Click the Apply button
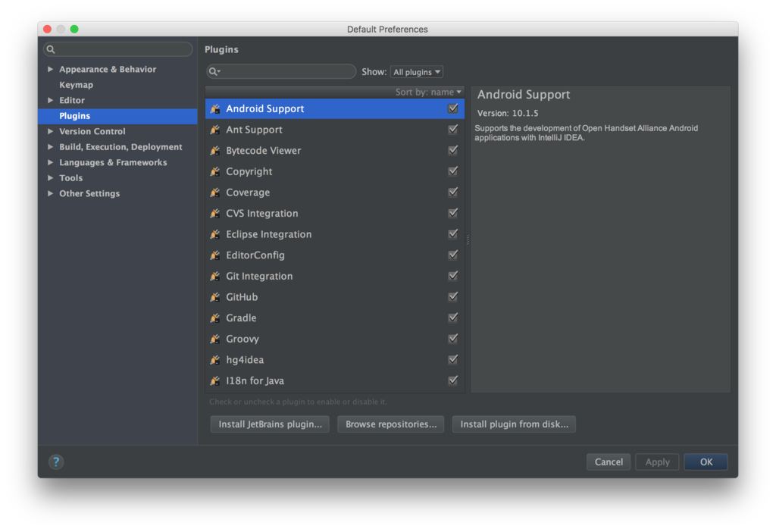 tap(657, 462)
